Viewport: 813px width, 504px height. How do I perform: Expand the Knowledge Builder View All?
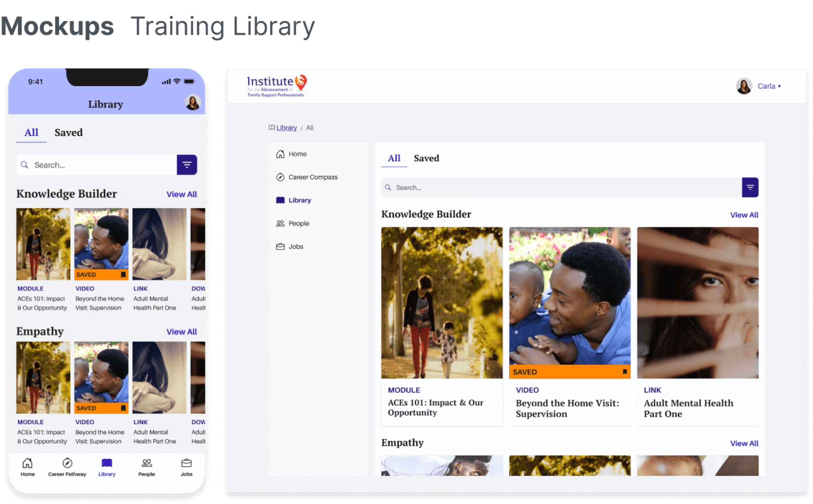point(744,215)
